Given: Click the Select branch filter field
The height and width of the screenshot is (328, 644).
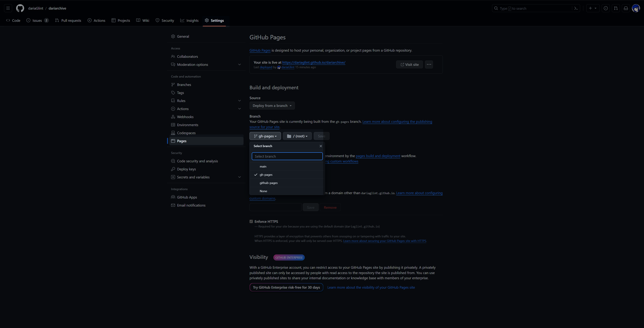Looking at the screenshot, I should click(x=287, y=156).
